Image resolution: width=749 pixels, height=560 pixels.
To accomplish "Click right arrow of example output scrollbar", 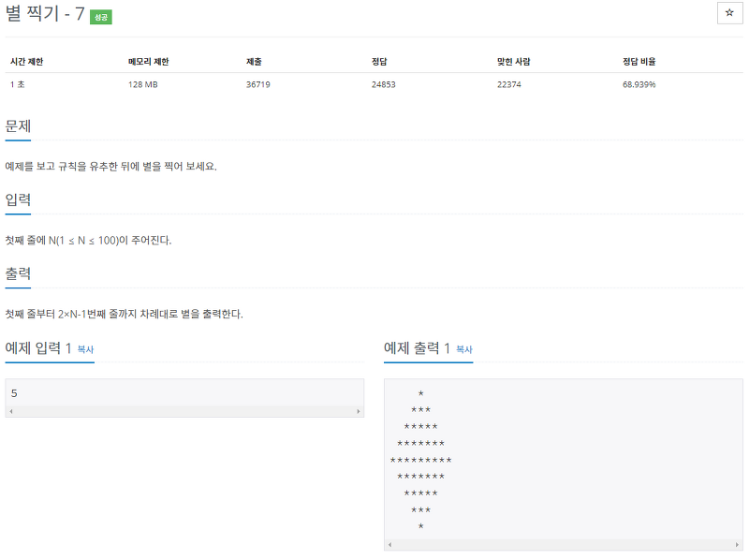I will pyautogui.click(x=737, y=545).
